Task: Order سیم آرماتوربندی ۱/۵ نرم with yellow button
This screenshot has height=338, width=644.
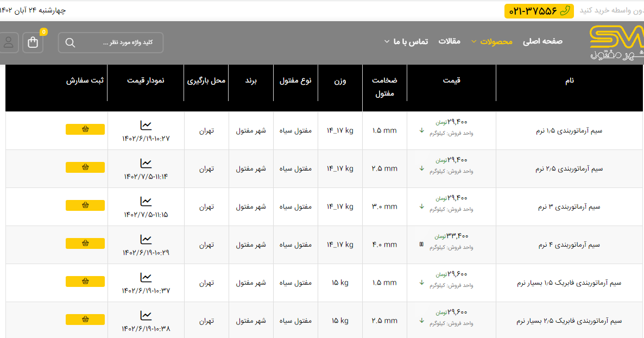Action: click(85, 129)
